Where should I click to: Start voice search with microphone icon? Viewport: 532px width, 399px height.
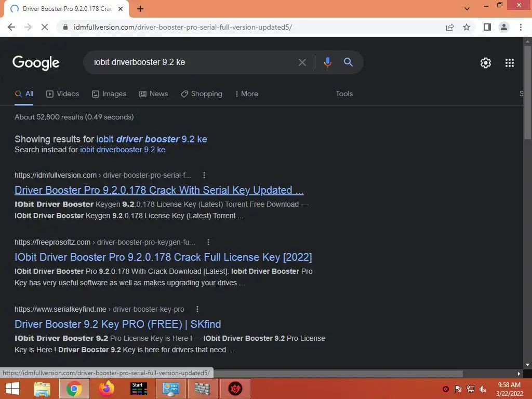tap(327, 62)
